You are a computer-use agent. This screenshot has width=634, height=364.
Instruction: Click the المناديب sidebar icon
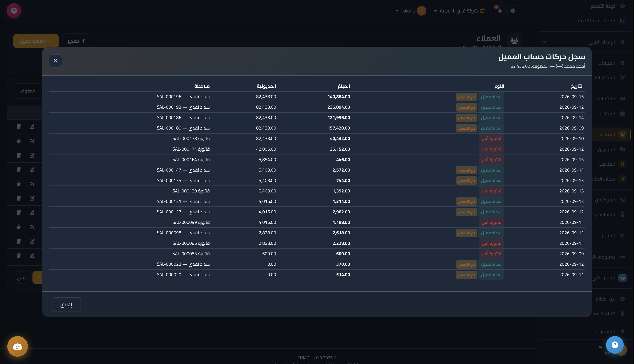tap(622, 164)
